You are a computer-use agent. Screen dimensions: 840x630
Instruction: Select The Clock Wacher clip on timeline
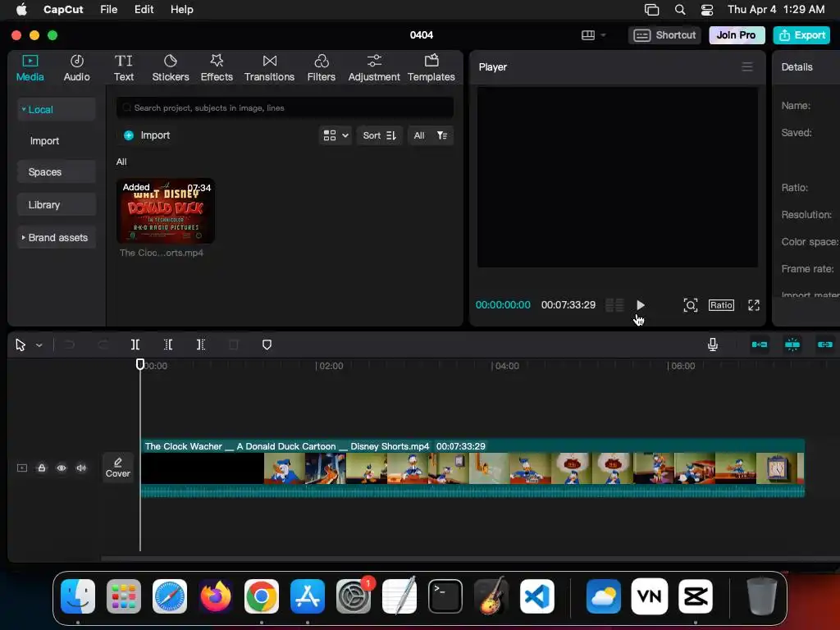click(x=472, y=468)
